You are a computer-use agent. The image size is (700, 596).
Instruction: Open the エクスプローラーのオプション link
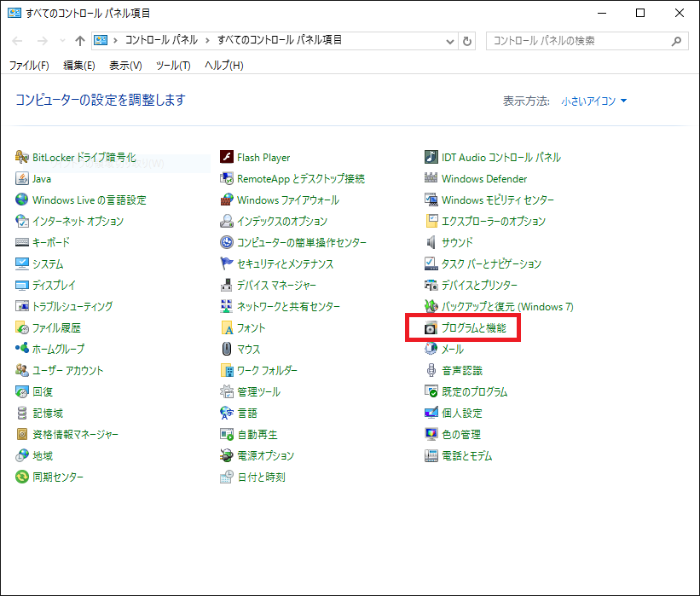494,222
